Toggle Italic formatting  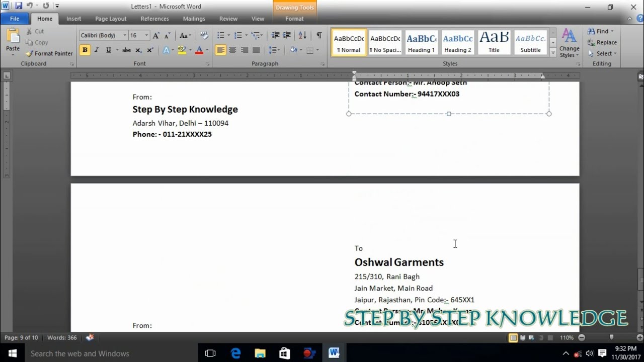click(x=96, y=50)
